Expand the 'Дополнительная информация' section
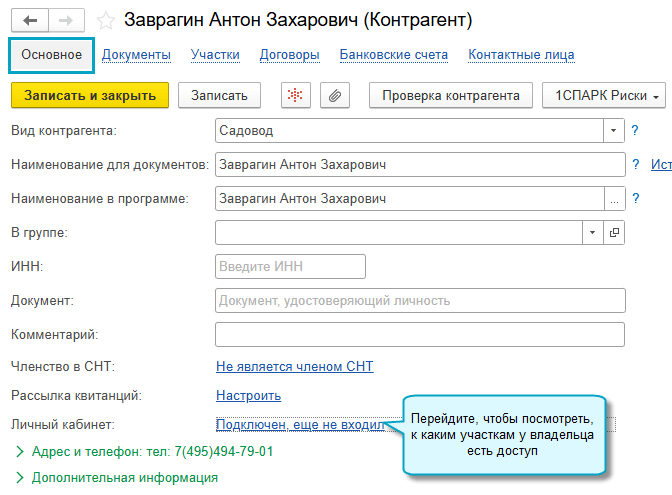 (19, 477)
